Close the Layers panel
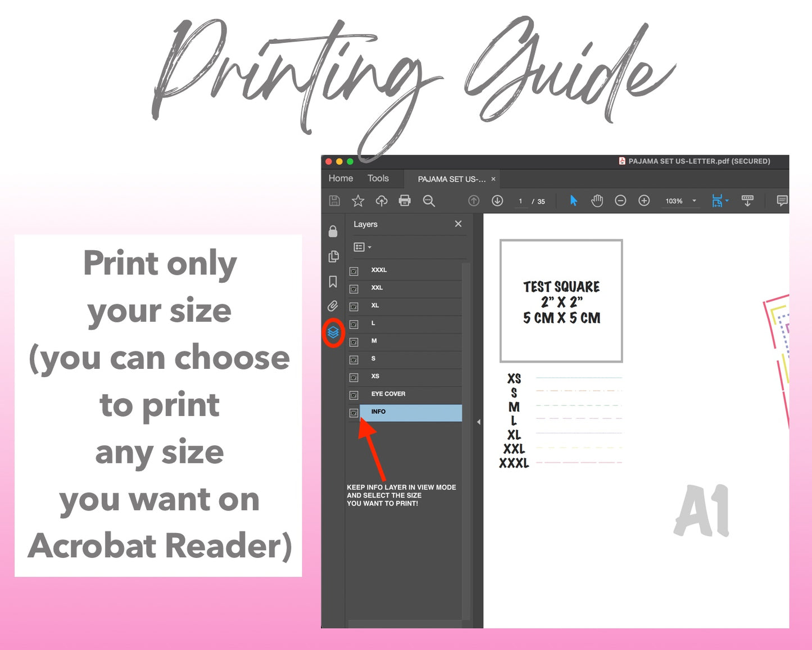 pos(459,224)
